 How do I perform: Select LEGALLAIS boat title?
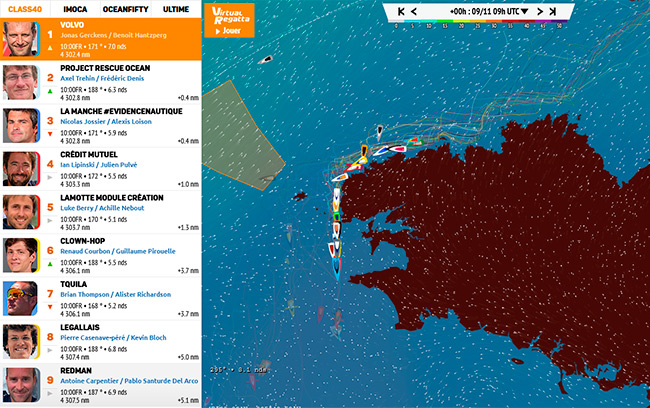click(x=80, y=328)
